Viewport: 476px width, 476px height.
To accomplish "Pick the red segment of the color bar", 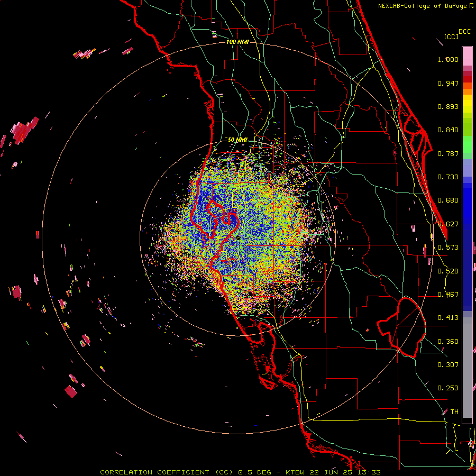I will point(467,79).
